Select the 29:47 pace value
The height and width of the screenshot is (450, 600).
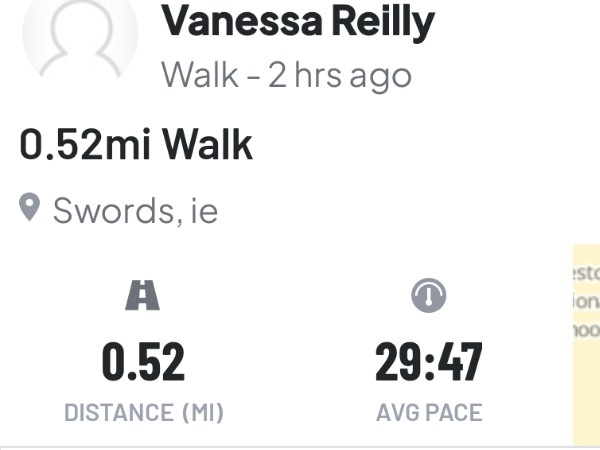point(428,361)
